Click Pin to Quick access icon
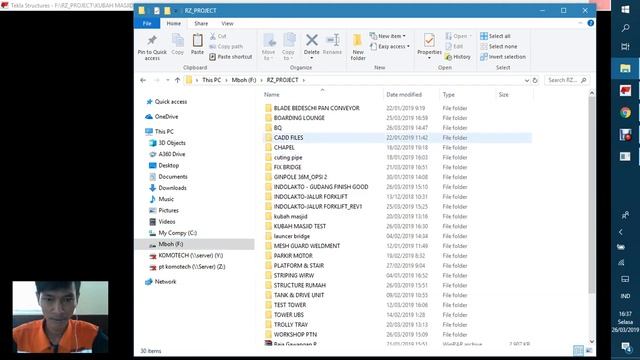640x360 pixels. 152,41
